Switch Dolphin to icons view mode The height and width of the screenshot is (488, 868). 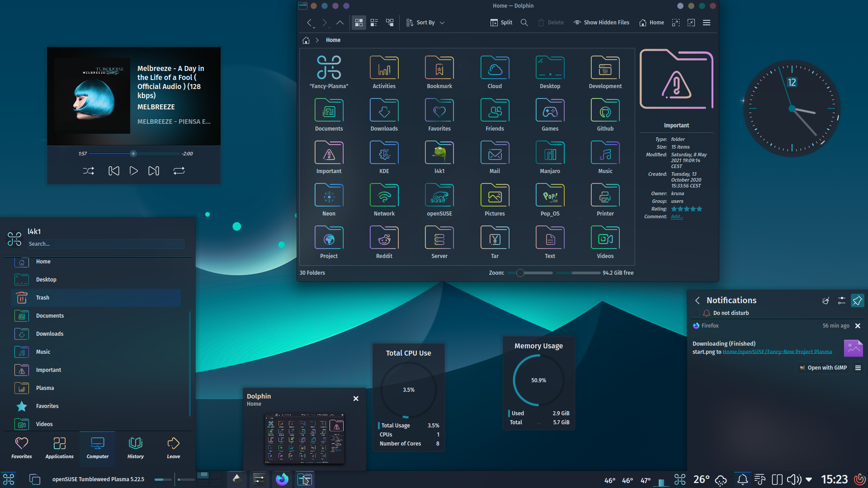[359, 23]
